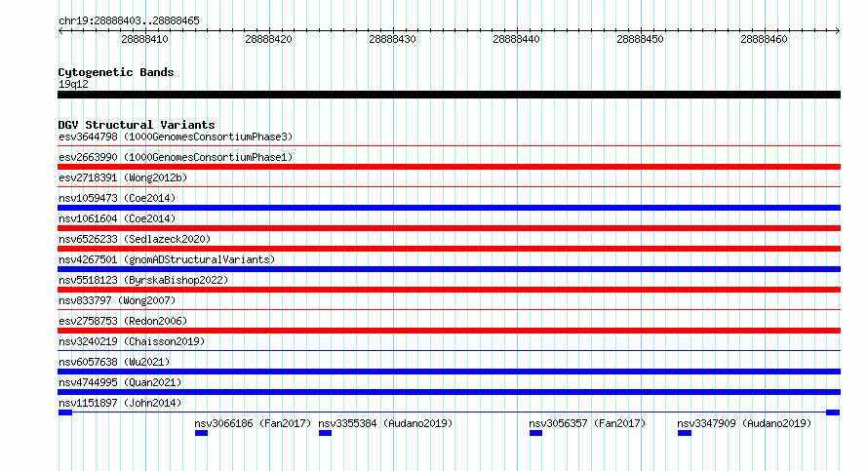Click the left blue end block of nsv1151897
Viewport: 868px width, 471px height.
[65, 412]
